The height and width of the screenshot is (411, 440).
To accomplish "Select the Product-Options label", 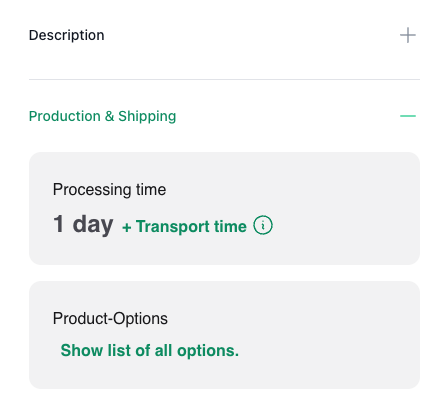I will [x=110, y=318].
